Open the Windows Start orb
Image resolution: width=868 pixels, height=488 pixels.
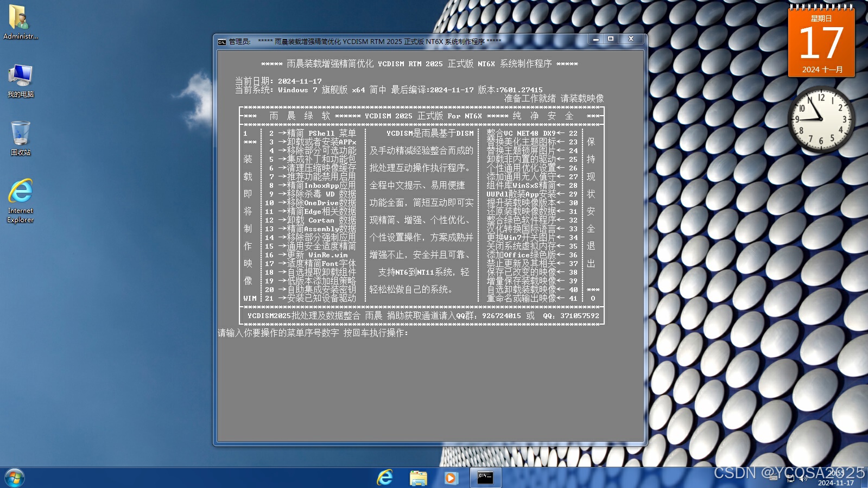pyautogui.click(x=14, y=478)
